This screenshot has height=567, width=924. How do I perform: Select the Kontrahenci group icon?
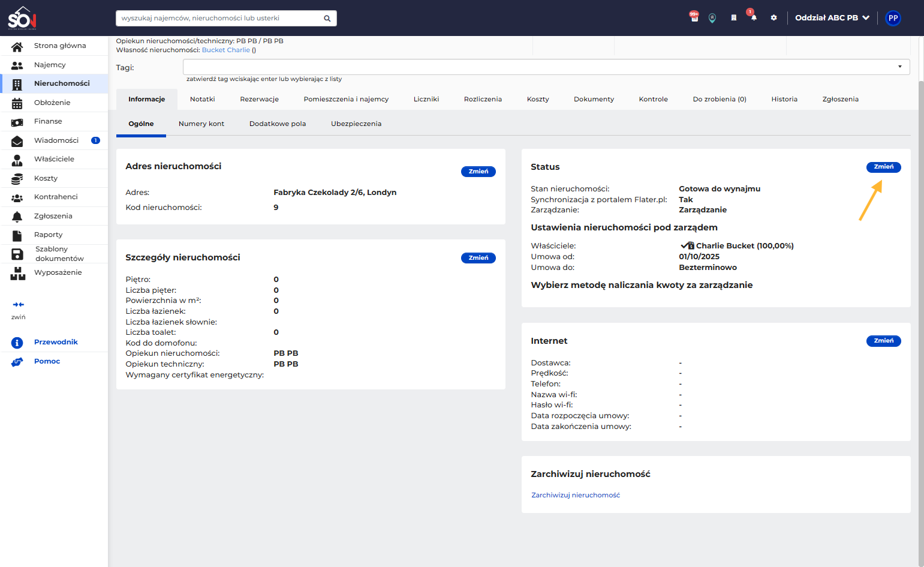pyautogui.click(x=17, y=197)
